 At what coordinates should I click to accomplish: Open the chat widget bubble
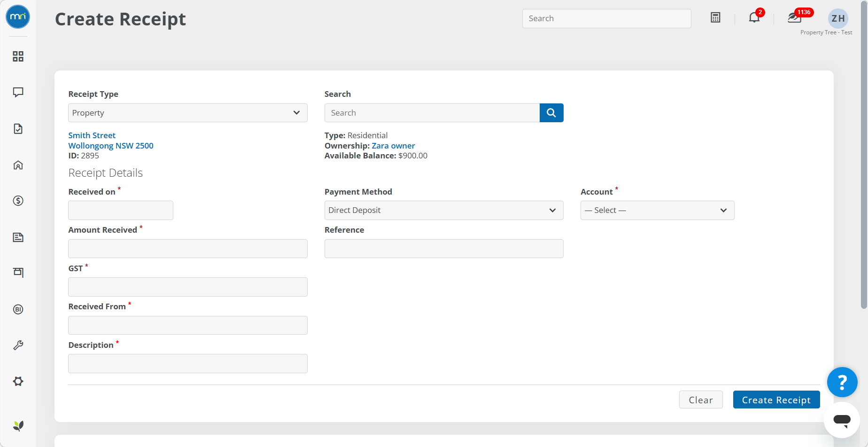[842, 420]
